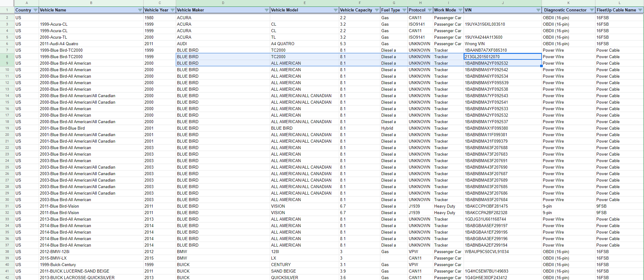Open the filter icon on Protocol column
This screenshot has width=644, height=280.
[x=430, y=10]
